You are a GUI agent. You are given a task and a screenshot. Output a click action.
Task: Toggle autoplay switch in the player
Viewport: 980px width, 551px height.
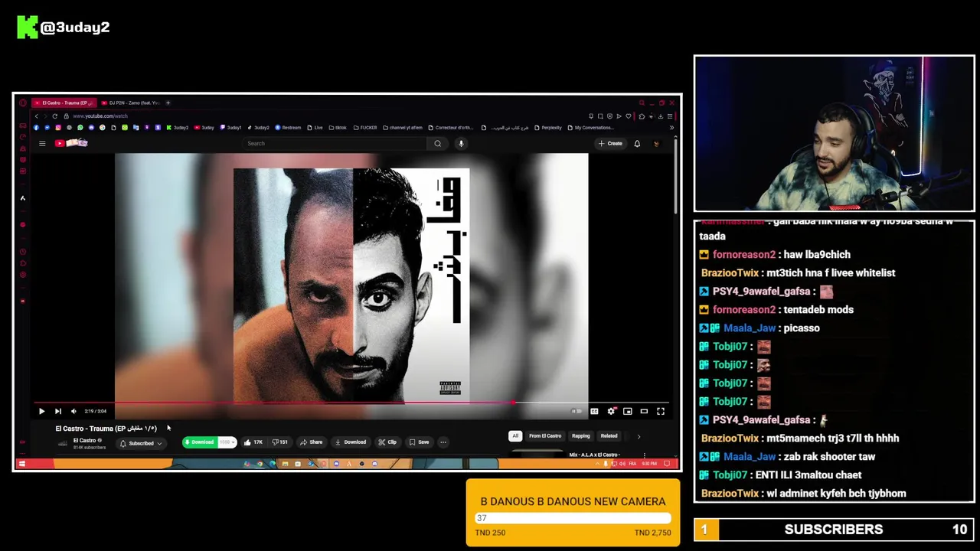577,411
